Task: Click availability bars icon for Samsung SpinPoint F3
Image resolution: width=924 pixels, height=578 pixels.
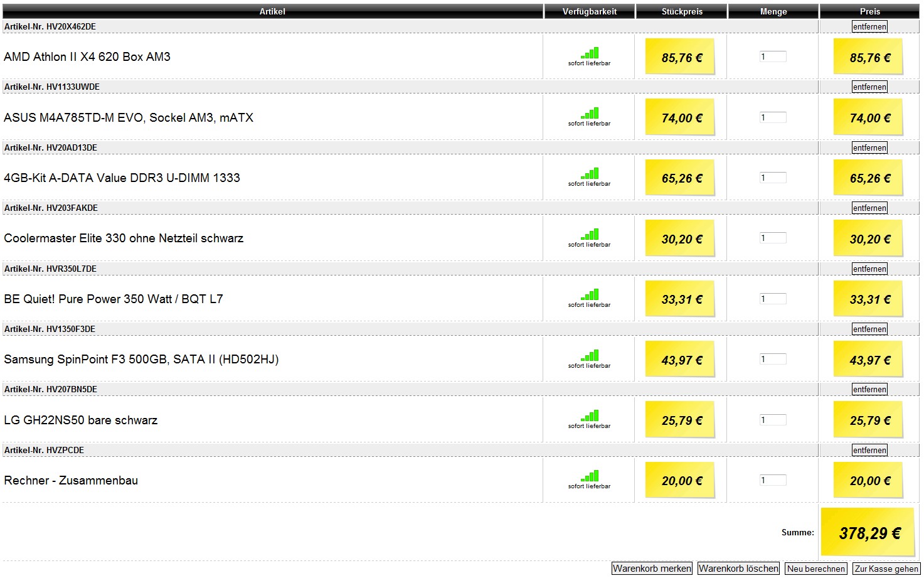Action: click(590, 355)
